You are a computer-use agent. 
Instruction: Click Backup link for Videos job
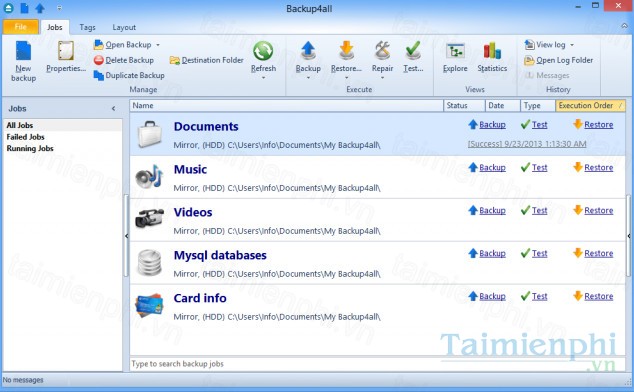492,210
